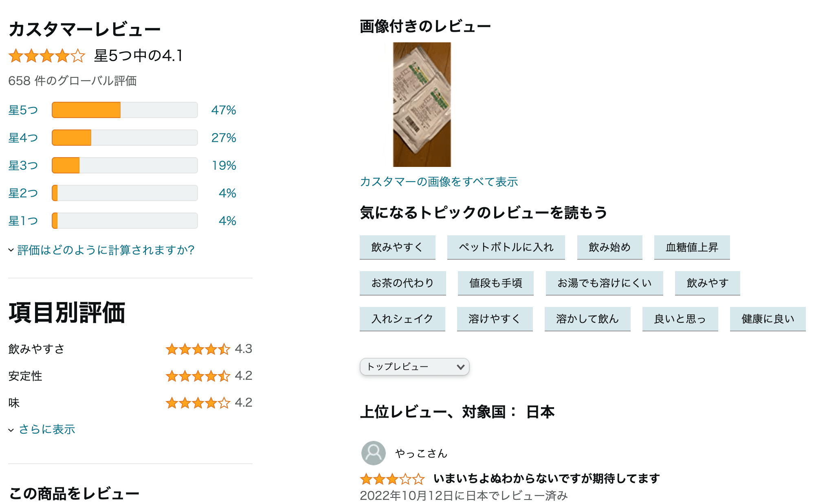Filter reviews by 星5つ link

click(x=23, y=110)
